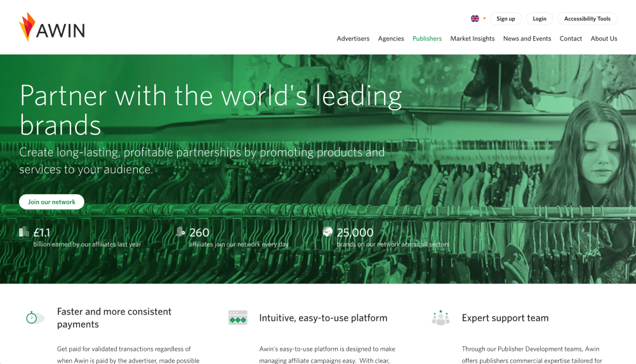The width and height of the screenshot is (636, 364).
Task: Click the stopwatch faster payments icon
Action: 34,318
